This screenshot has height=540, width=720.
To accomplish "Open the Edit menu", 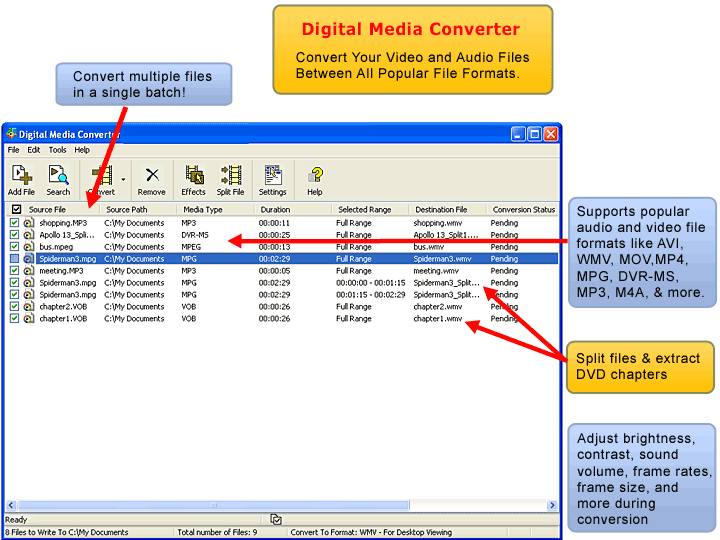I will point(34,150).
